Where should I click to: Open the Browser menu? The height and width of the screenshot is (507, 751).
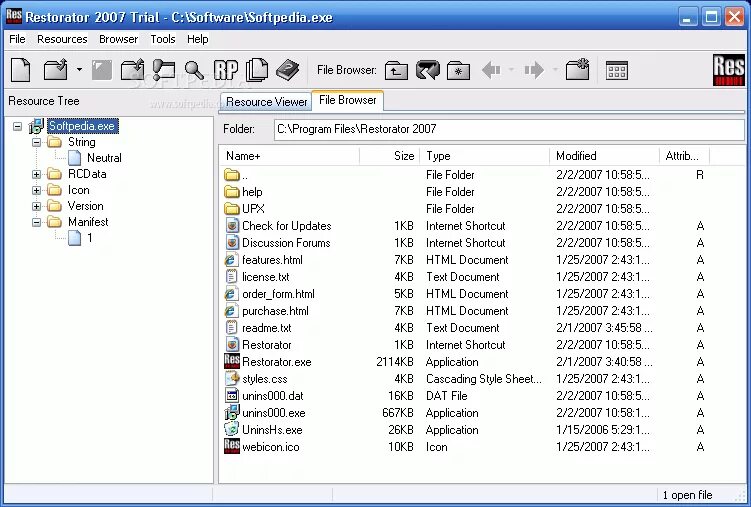[118, 39]
